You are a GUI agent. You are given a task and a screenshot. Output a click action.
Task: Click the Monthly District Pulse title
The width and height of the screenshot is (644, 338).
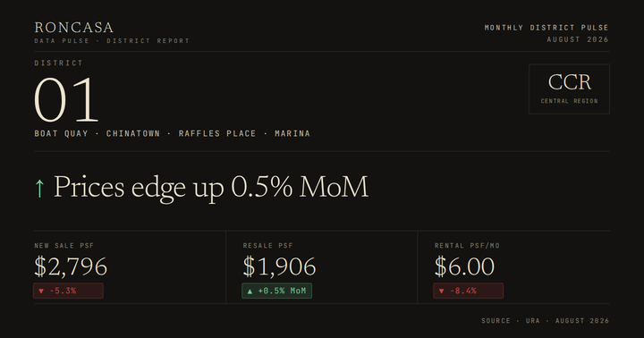coord(547,28)
